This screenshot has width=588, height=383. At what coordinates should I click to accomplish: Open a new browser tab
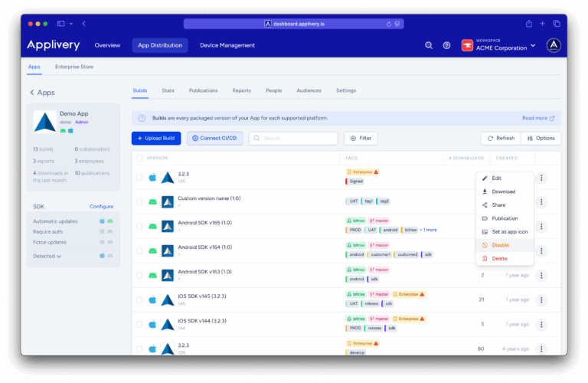[x=542, y=24]
